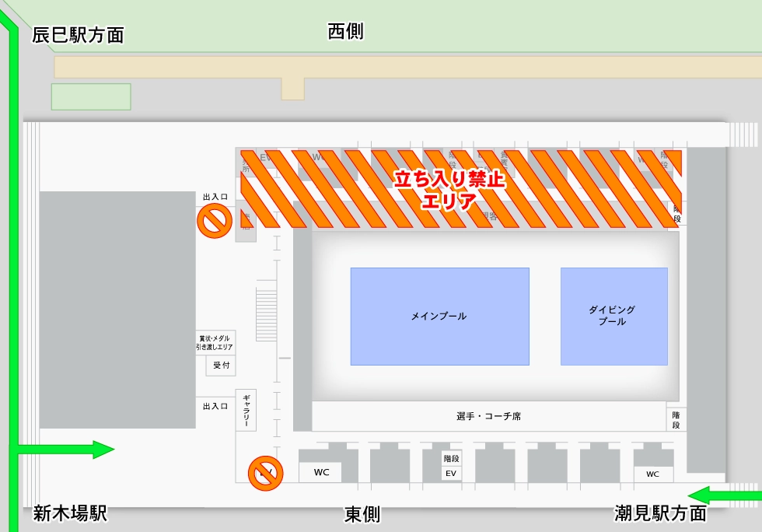The image size is (762, 532).
Task: Click the 立ち入り禁止エリア striped zone text
Action: (449, 189)
